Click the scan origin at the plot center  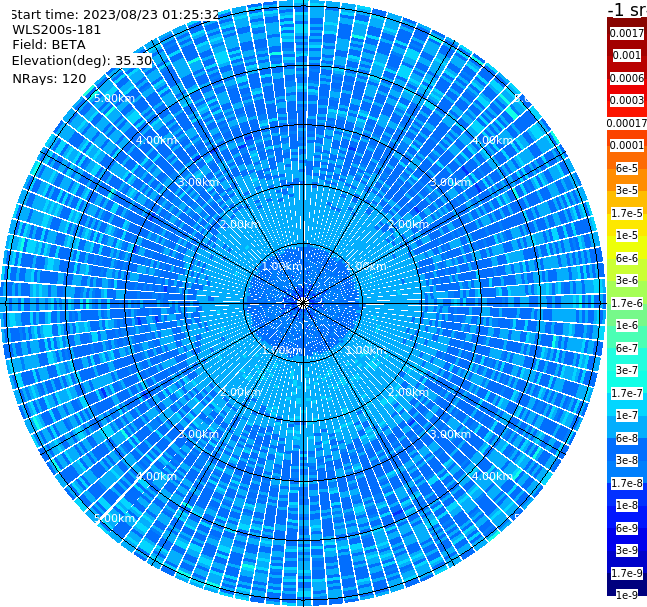coord(303,303)
